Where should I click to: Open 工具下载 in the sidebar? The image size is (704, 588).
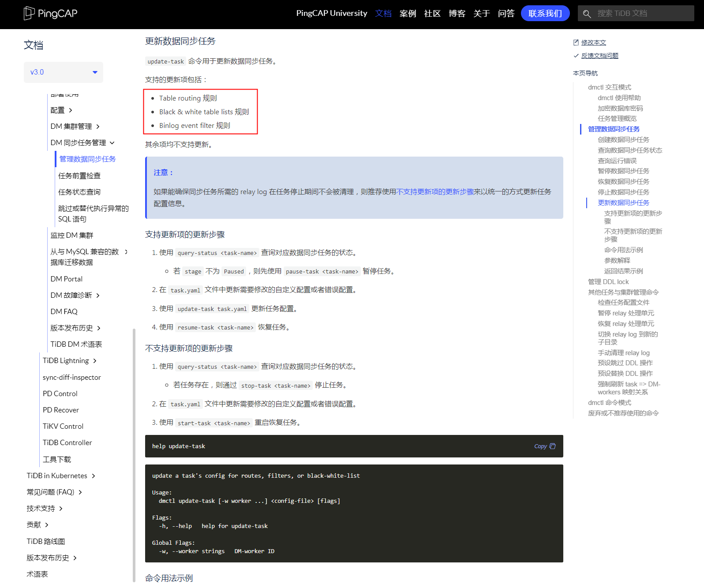click(57, 460)
